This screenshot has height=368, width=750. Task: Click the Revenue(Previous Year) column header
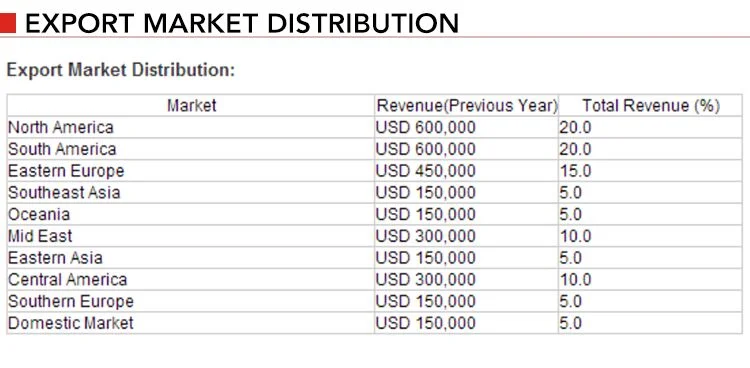coord(467,105)
